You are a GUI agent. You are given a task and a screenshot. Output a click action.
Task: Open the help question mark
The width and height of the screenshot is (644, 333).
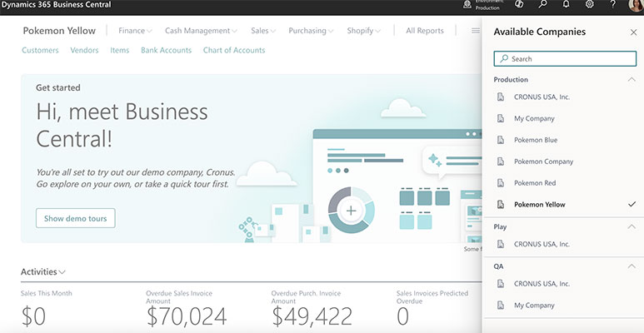(612, 5)
